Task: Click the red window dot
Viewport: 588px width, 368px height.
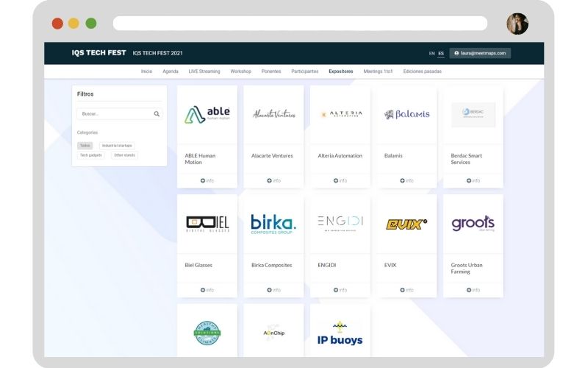Action: 57,24
